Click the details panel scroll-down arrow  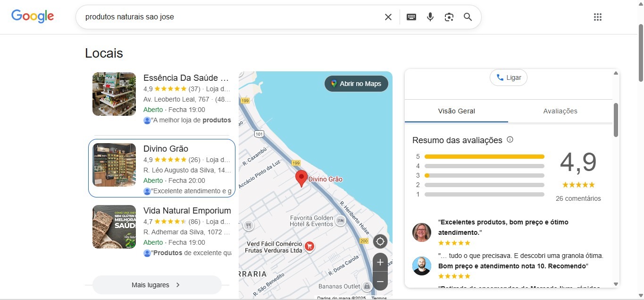pos(616,284)
